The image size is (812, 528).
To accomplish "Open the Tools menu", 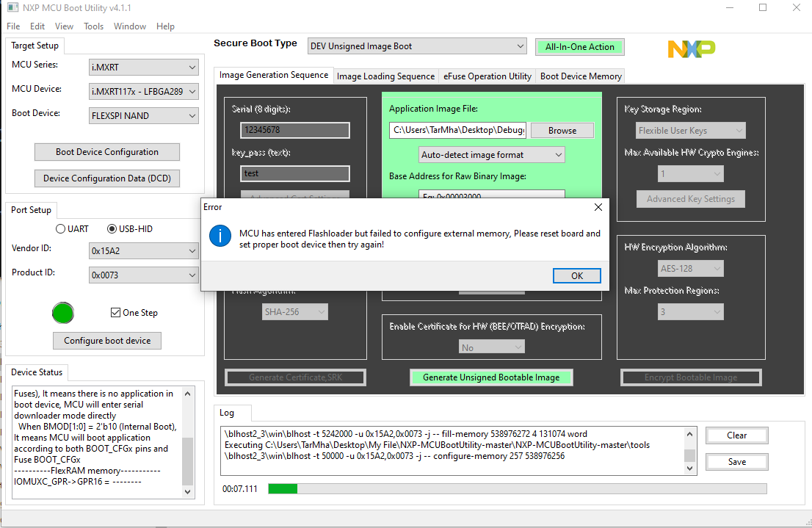I will coord(93,26).
